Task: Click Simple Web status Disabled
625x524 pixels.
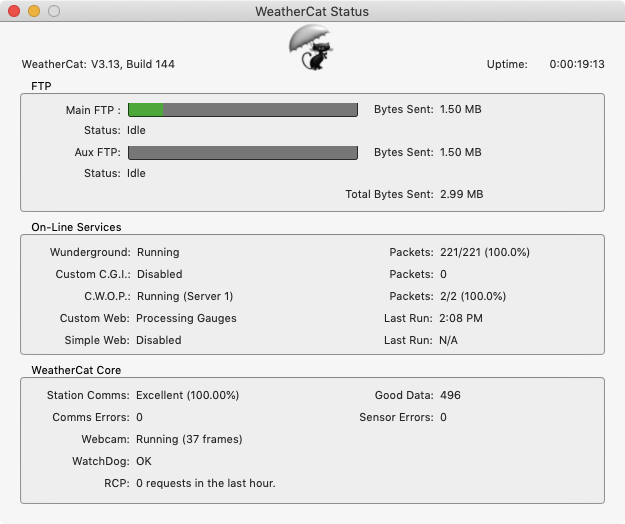Action: (159, 340)
